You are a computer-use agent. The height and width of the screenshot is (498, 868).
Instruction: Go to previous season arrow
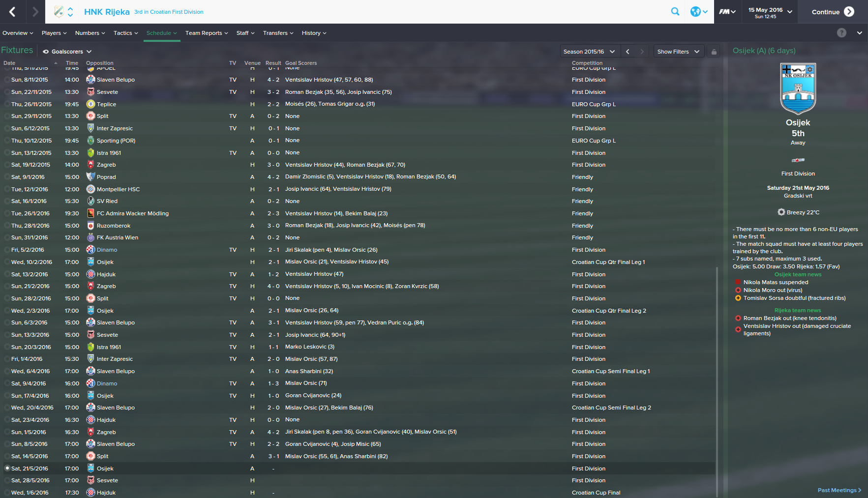point(628,52)
